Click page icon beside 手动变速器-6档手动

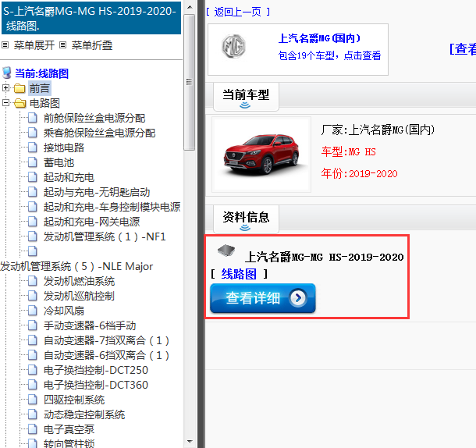tap(33, 325)
